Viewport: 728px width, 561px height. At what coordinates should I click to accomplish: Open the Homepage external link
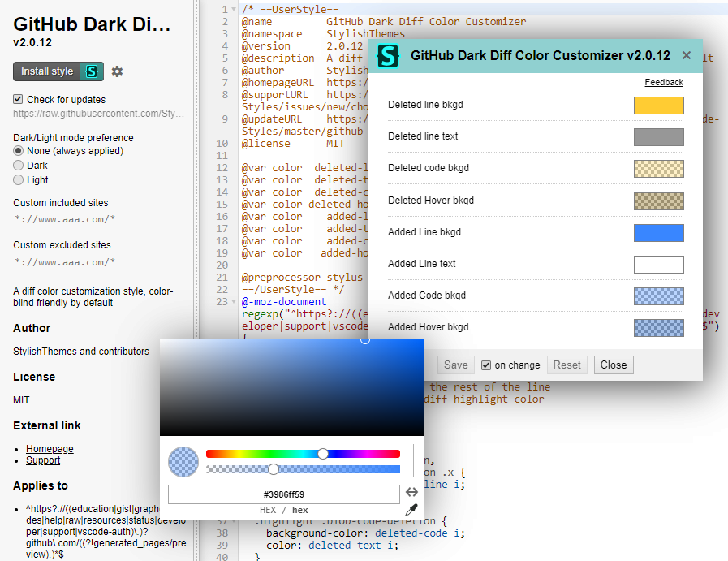click(x=50, y=449)
